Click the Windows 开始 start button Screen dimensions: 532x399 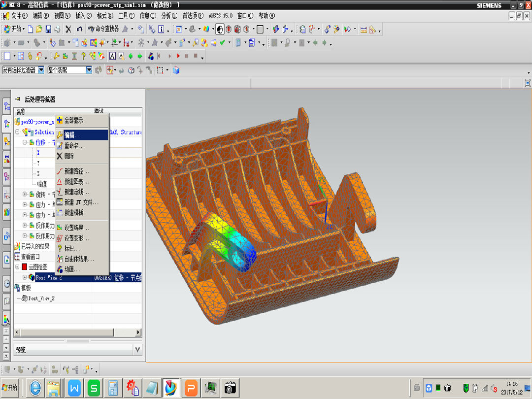pyautogui.click(x=10, y=388)
